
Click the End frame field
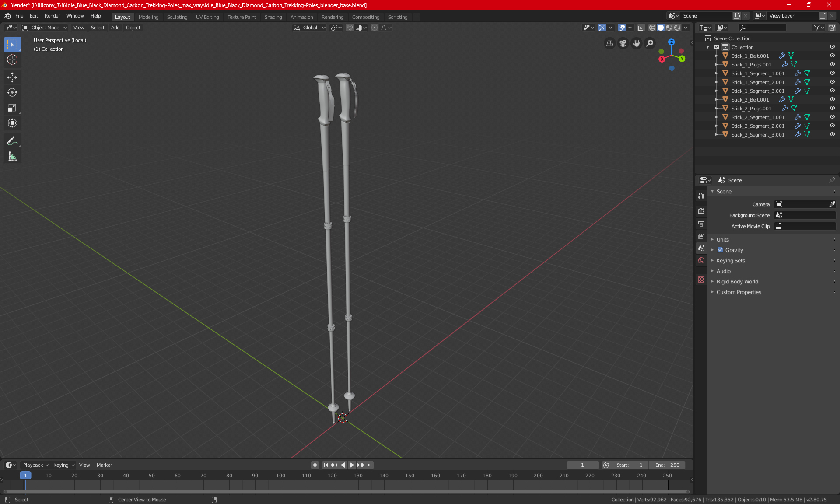(x=667, y=465)
